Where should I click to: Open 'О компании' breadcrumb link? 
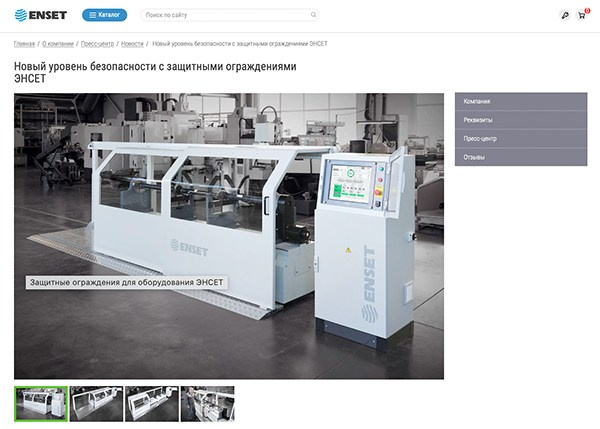click(x=58, y=44)
